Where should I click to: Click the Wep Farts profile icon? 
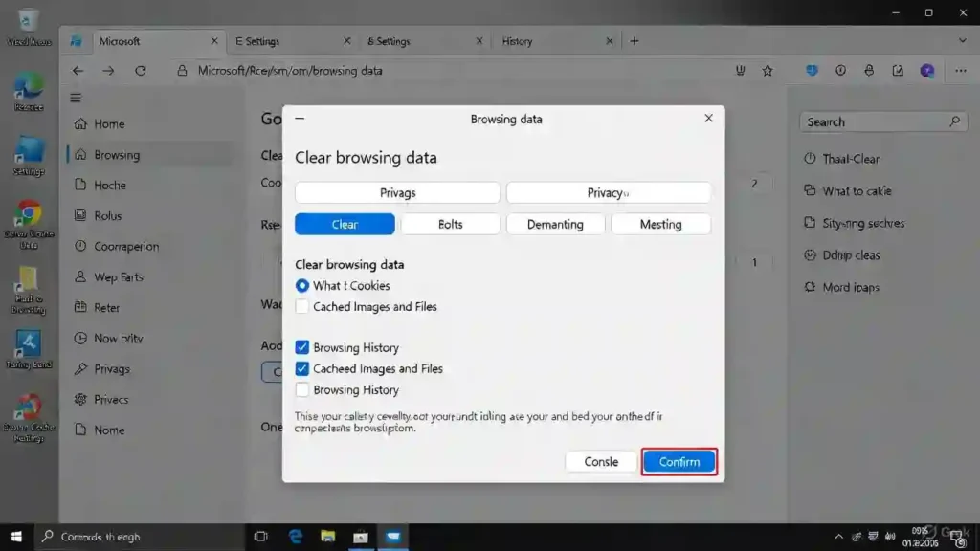[x=81, y=276]
